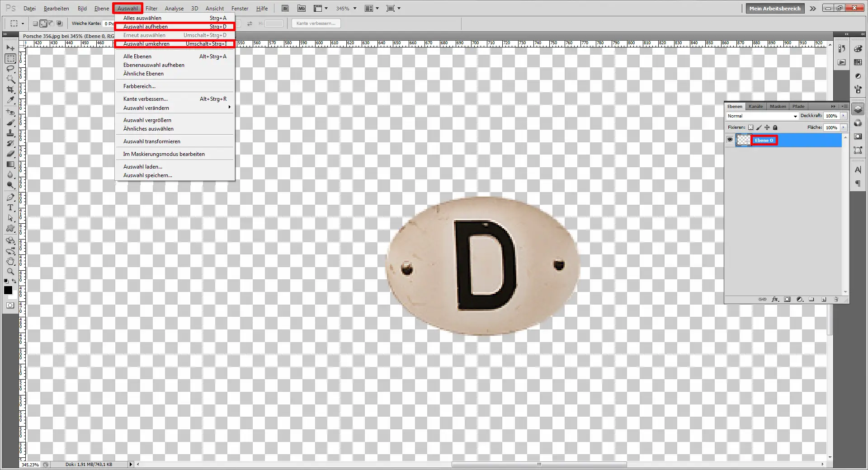Enable the lock transparency toggle

point(750,127)
